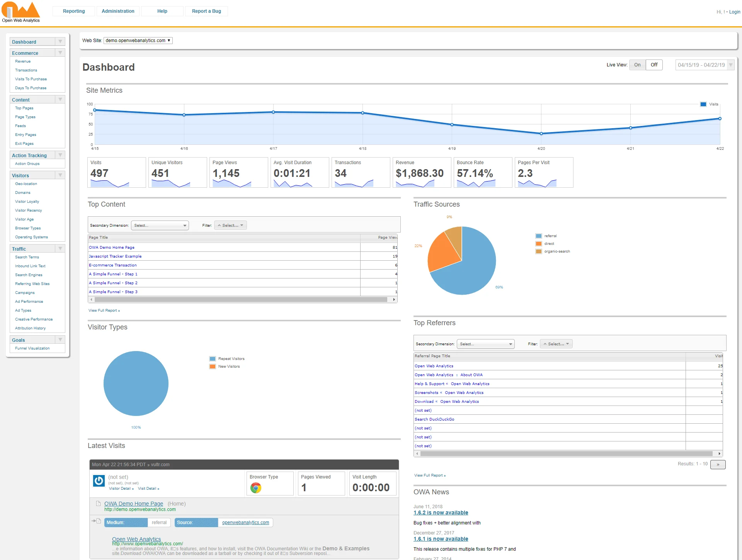Toggle the Visits series in chart legend
Viewport: 742px width, 560px height.
703,104
